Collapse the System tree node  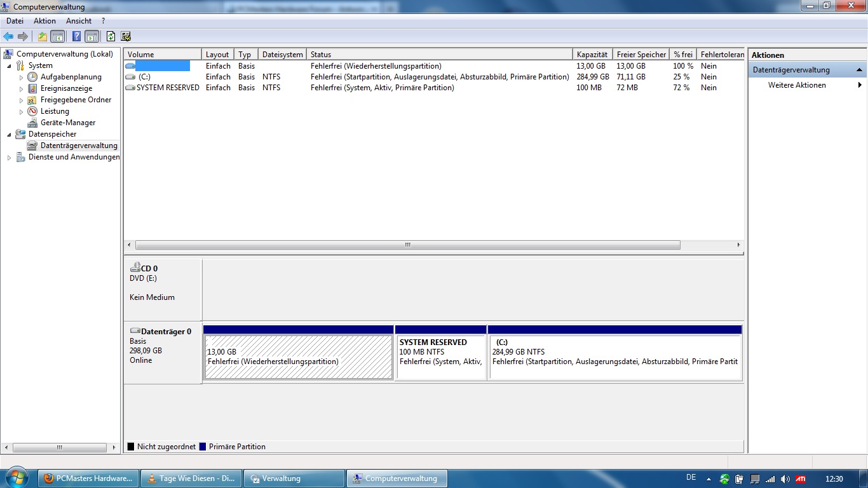coord(9,65)
